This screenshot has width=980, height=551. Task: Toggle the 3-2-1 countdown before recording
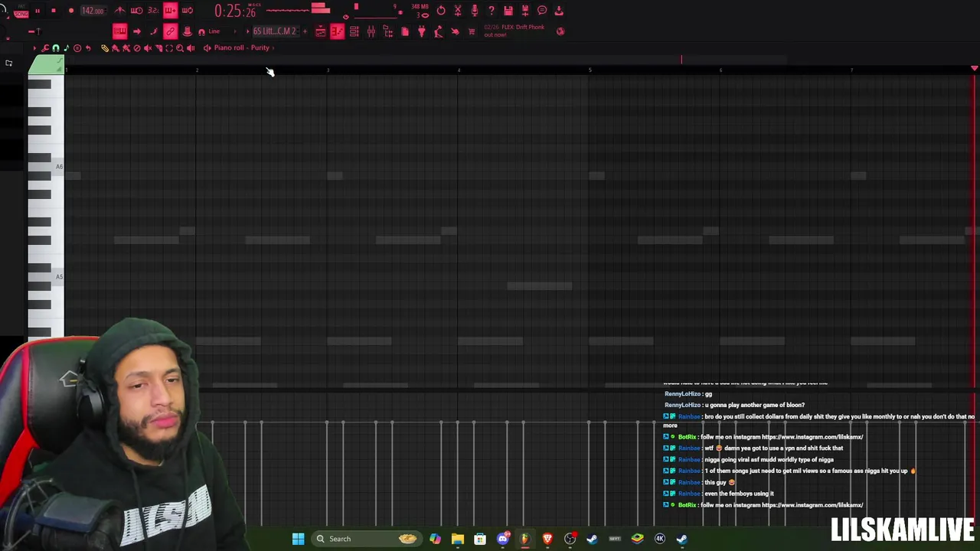pyautogui.click(x=153, y=11)
